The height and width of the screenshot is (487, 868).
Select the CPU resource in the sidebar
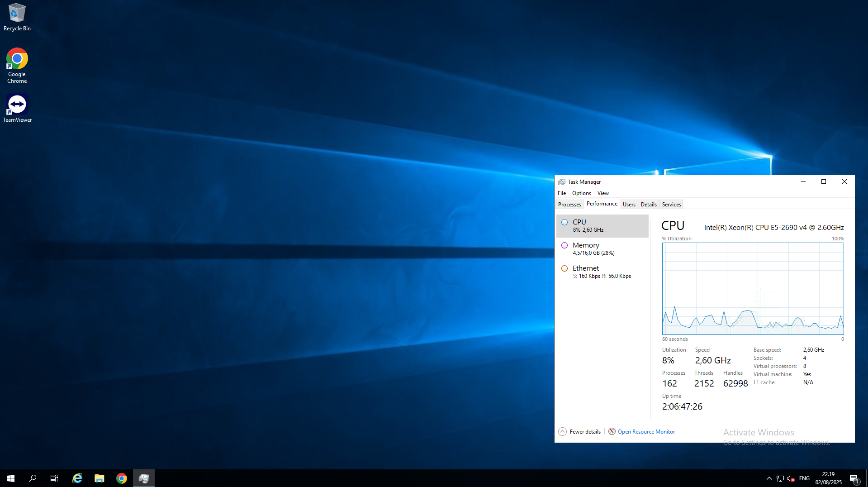coord(602,225)
